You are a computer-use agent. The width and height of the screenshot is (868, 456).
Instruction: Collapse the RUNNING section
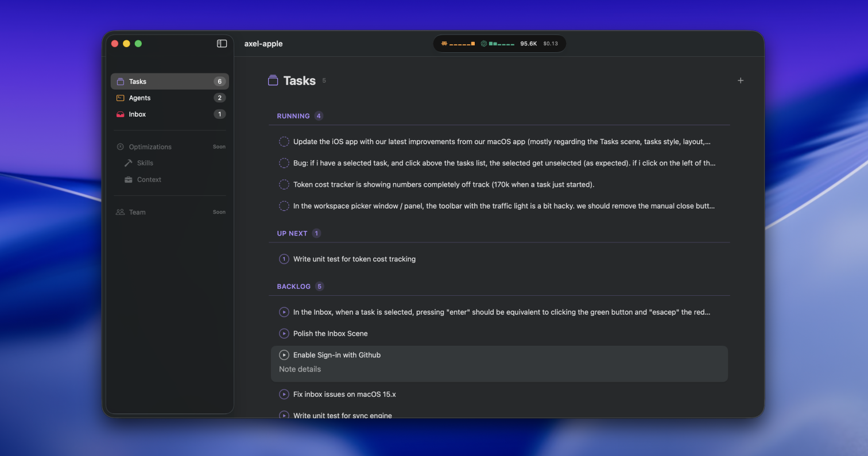click(293, 115)
